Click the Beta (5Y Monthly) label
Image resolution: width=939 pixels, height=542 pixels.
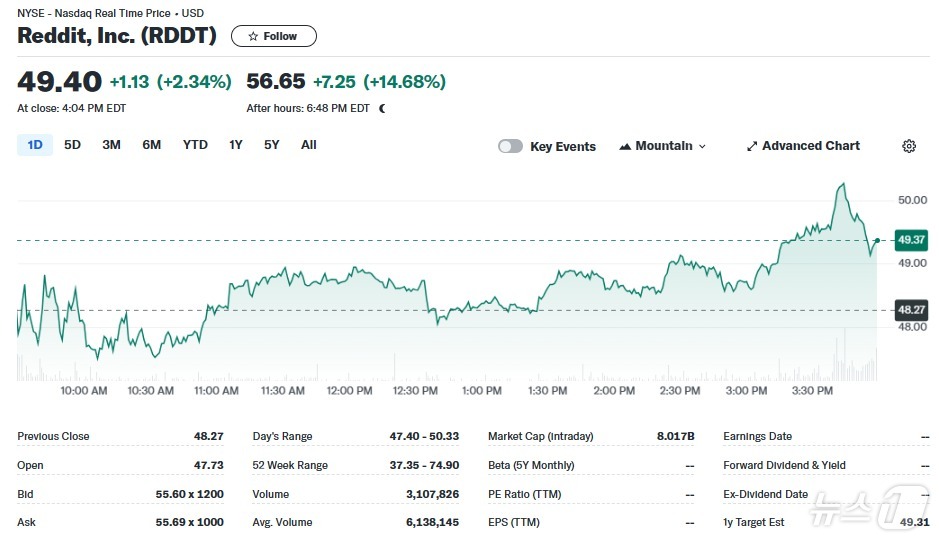point(531,465)
